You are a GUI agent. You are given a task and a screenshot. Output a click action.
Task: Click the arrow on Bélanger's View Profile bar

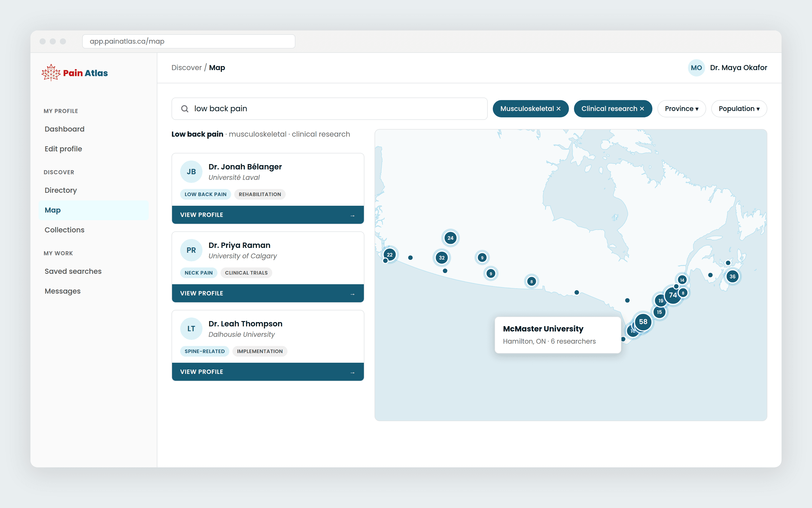point(352,215)
